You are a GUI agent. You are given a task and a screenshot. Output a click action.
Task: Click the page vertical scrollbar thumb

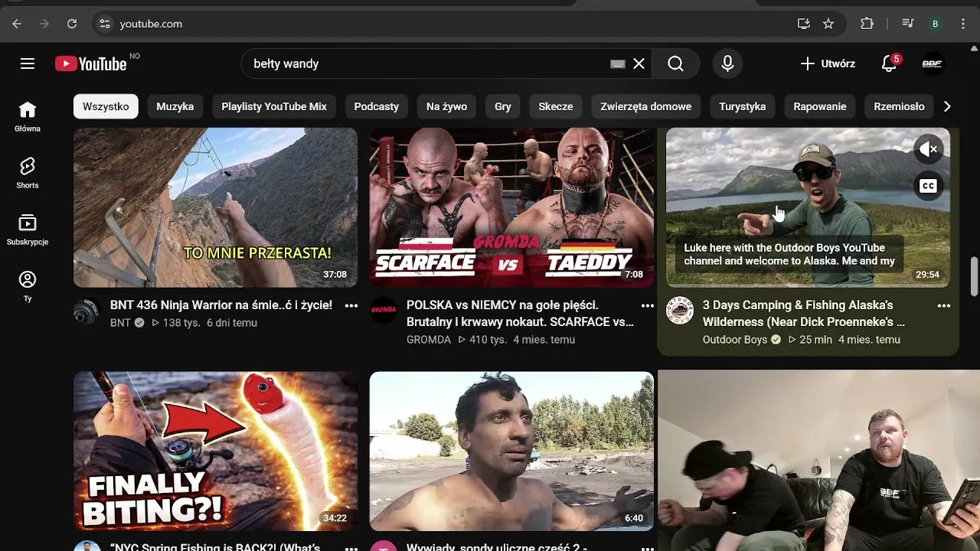click(974, 276)
